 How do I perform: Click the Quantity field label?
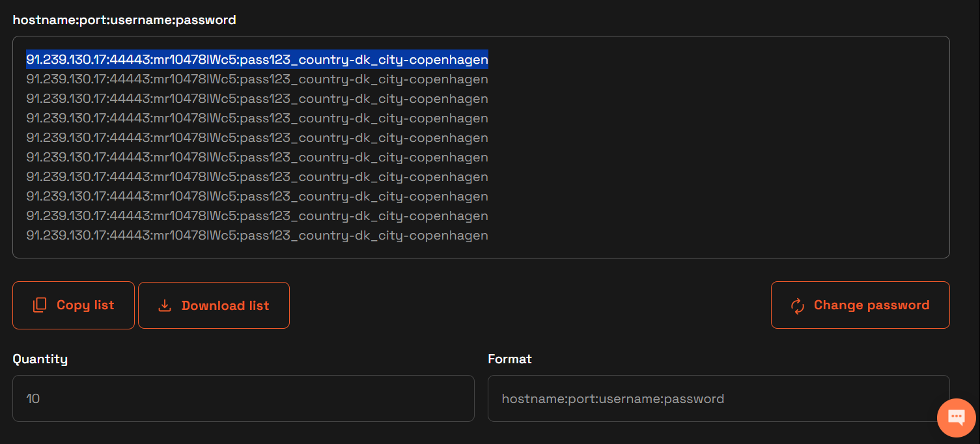coord(40,359)
